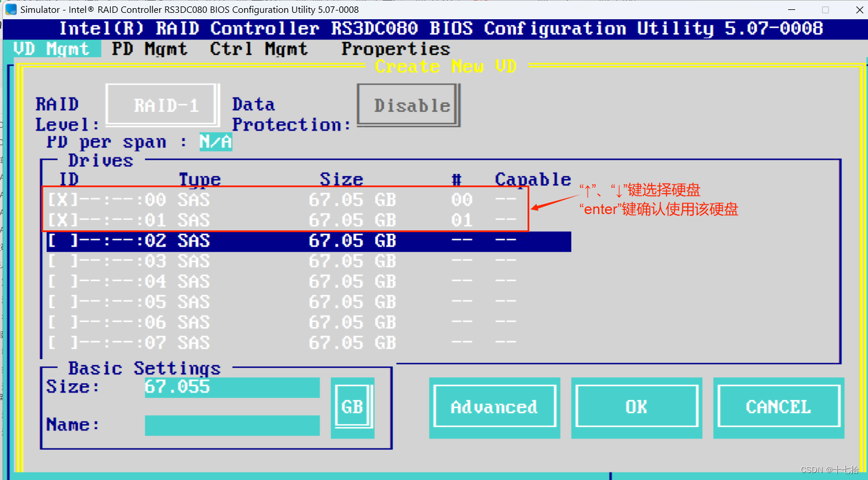Screen dimensions: 868x480
Task: Click the ID column header
Action: coord(69,180)
